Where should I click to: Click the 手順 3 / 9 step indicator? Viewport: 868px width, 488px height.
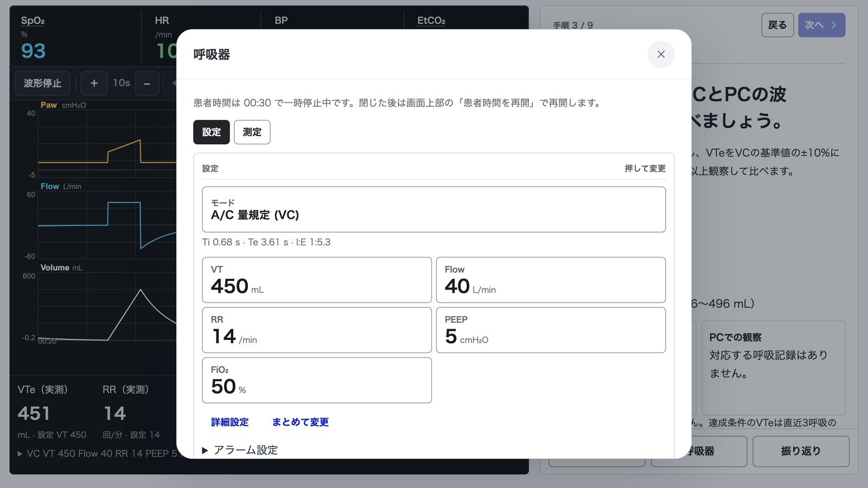(573, 25)
